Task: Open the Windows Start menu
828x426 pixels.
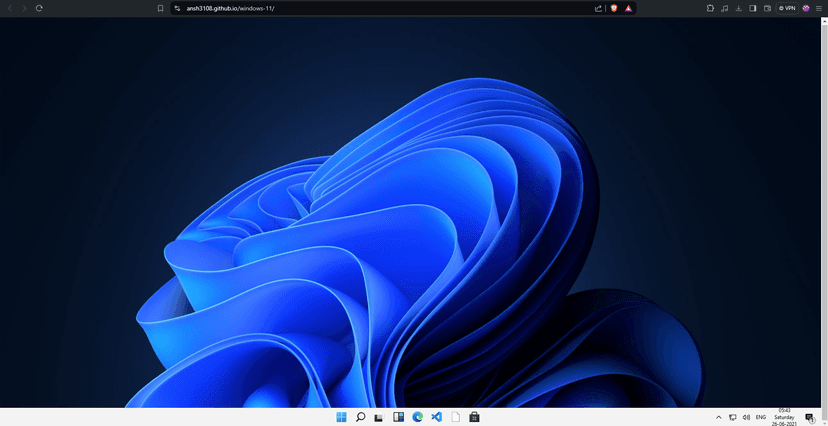Action: 341,417
